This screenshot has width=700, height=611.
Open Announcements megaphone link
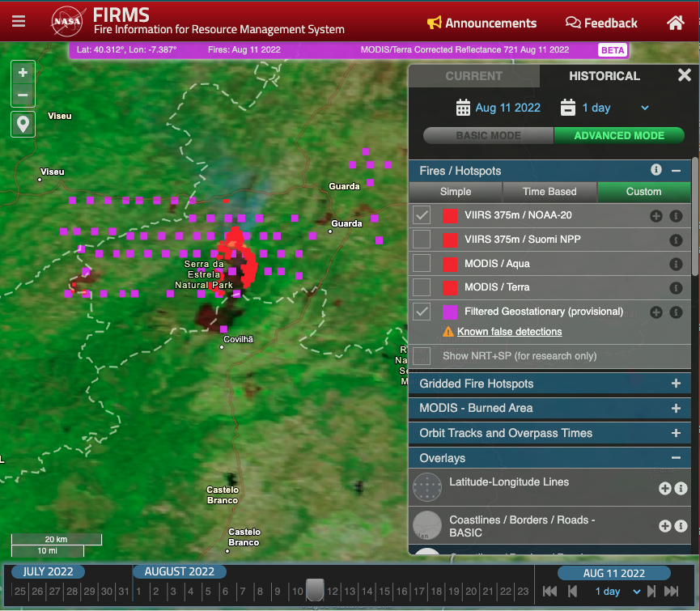482,23
